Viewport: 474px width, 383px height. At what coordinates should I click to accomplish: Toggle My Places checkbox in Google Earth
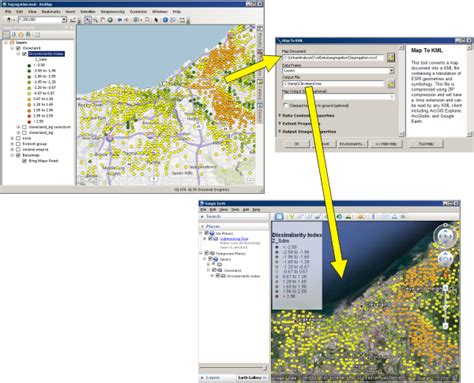tap(207, 233)
